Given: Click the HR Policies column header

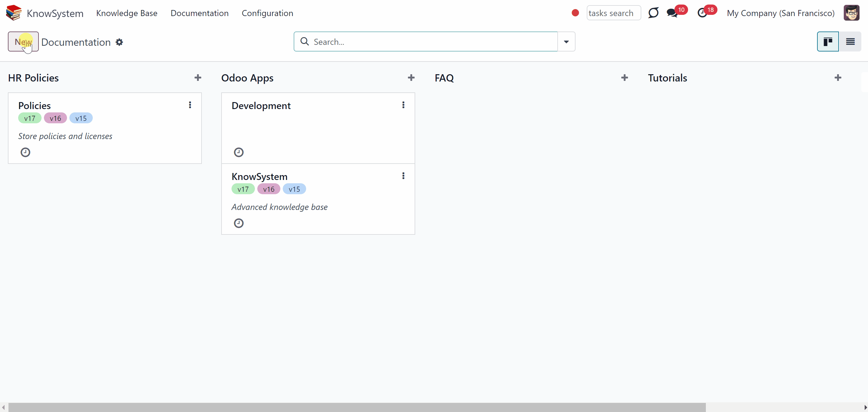Looking at the screenshot, I should [x=33, y=78].
